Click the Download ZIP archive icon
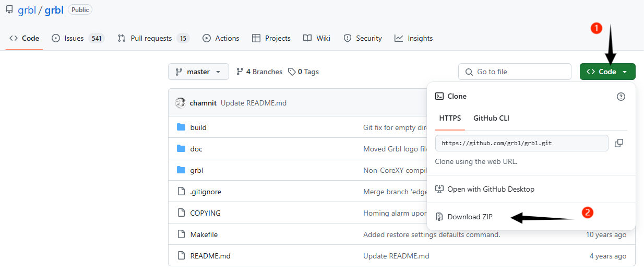Screen dimensions: 644x271 [x=439, y=217]
